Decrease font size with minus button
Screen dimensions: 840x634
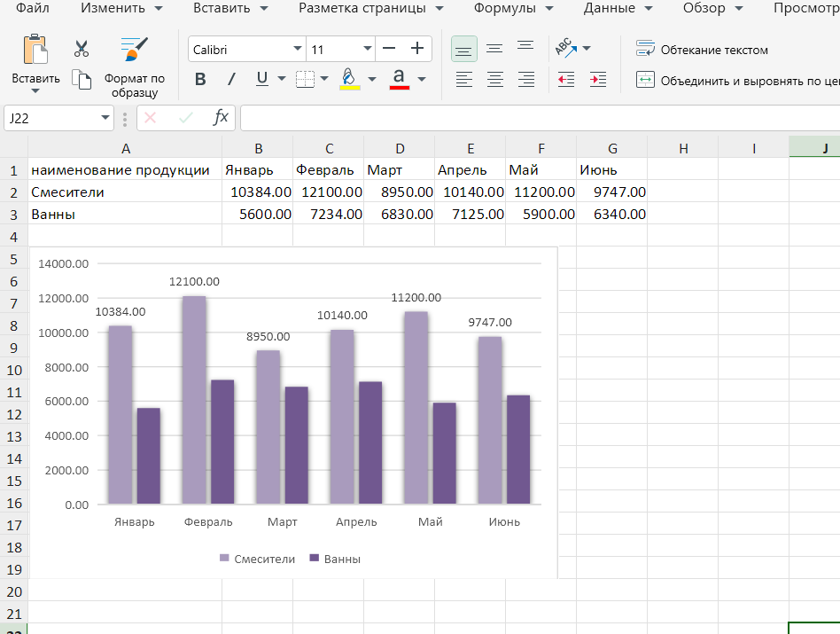(390, 50)
